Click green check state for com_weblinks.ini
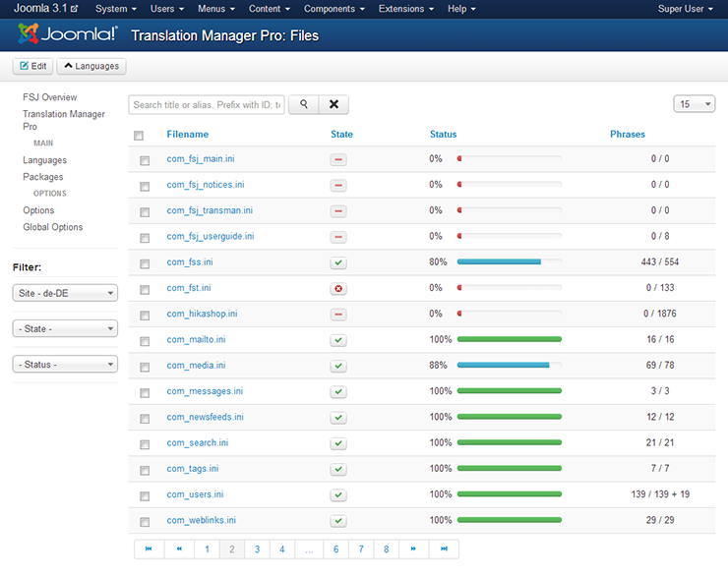Image resolution: width=728 pixels, height=577 pixels. pos(338,521)
